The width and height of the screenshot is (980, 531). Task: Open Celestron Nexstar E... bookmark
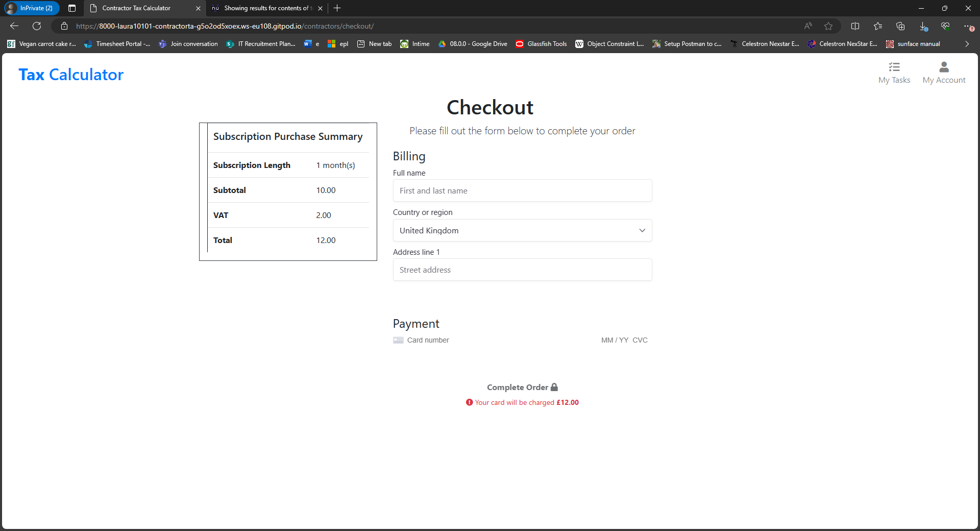pos(765,44)
